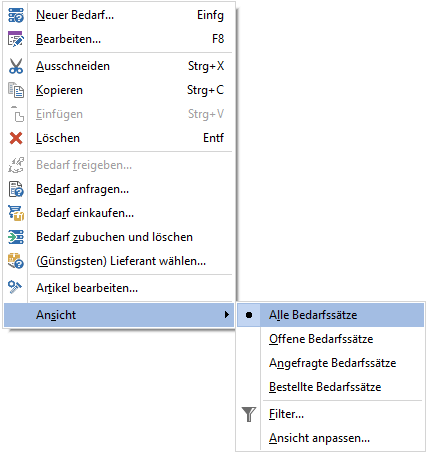Screen dimensions: 426x452
Task: Click the Bedarf anfragen document icon
Action: coord(16,189)
